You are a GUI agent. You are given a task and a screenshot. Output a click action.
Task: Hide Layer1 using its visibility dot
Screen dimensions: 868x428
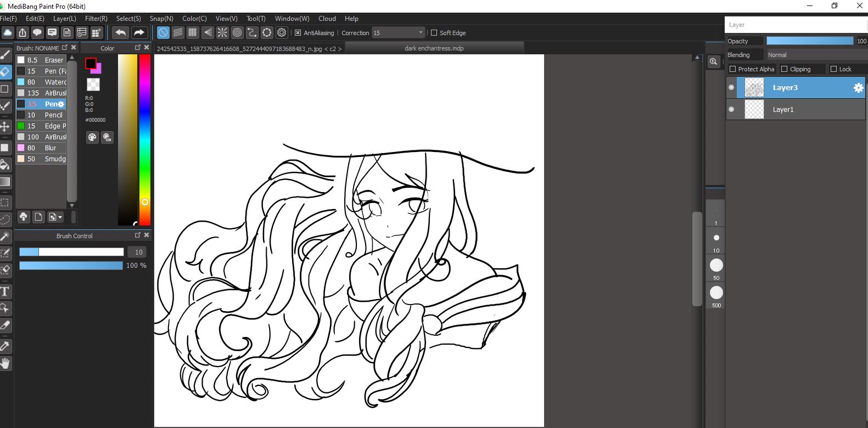click(731, 109)
